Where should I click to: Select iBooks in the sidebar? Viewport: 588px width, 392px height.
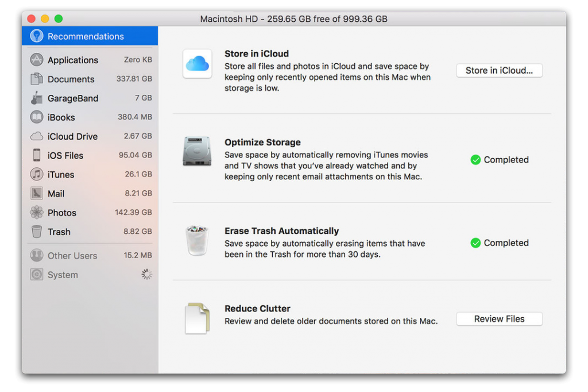(90, 117)
